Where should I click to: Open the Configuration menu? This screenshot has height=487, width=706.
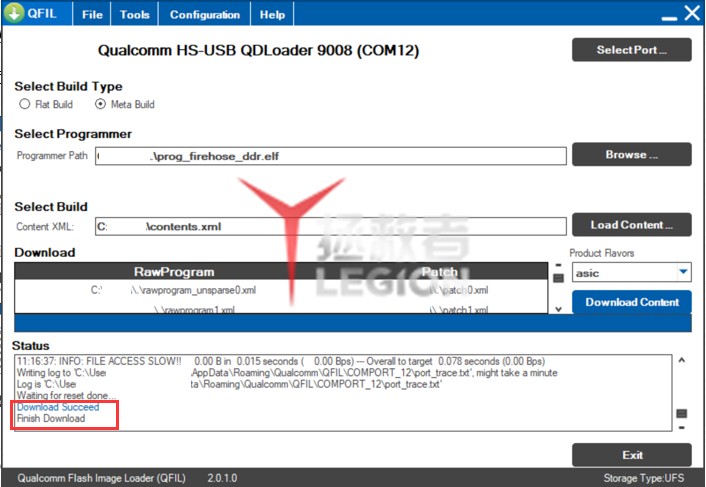click(x=204, y=14)
